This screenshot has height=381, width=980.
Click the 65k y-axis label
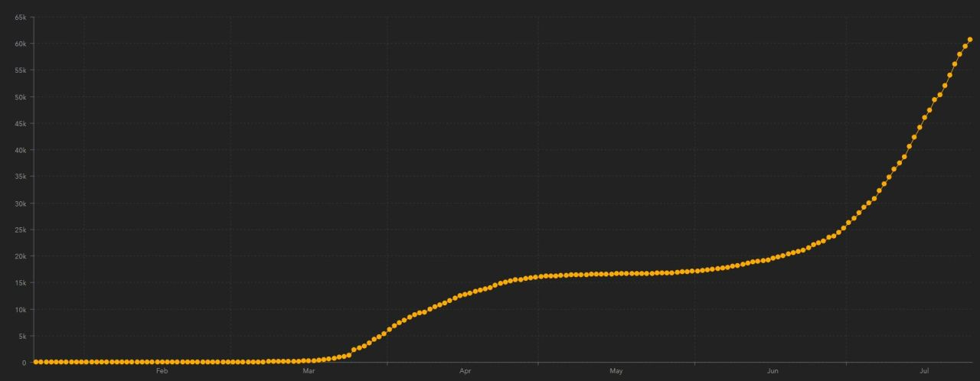pyautogui.click(x=21, y=18)
